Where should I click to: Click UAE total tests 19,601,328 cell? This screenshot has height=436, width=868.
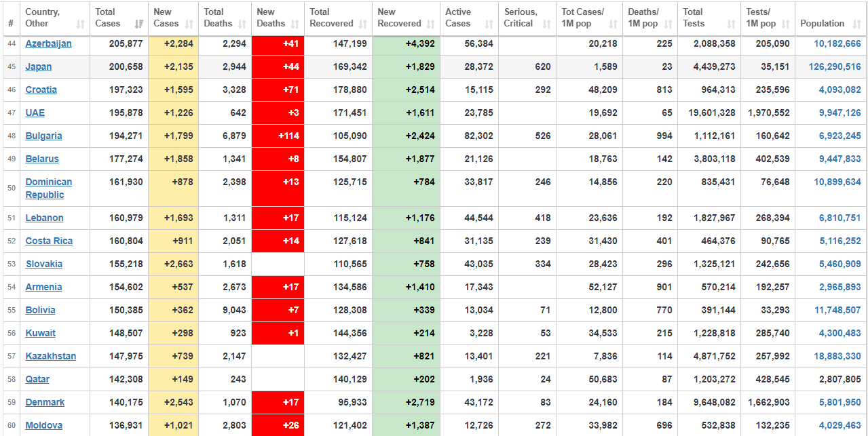[709, 113]
